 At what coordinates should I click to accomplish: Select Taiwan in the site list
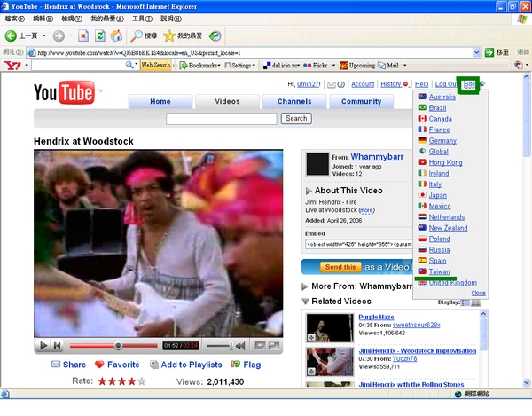(439, 271)
